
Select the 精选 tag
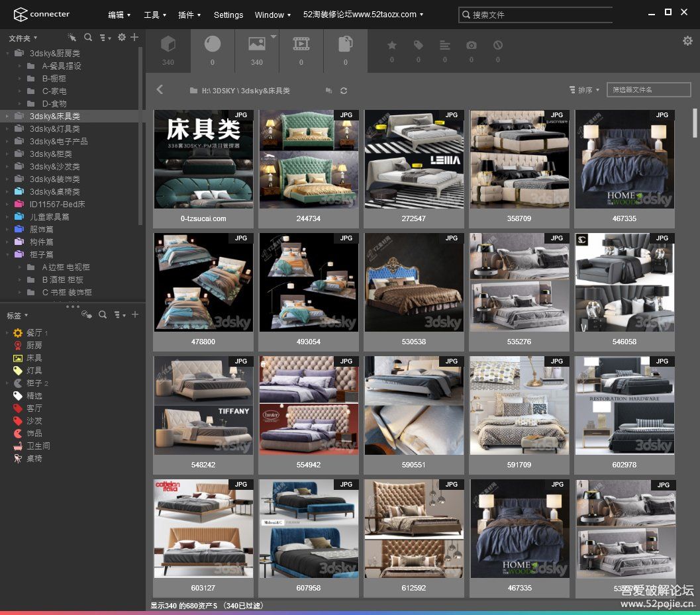click(34, 396)
